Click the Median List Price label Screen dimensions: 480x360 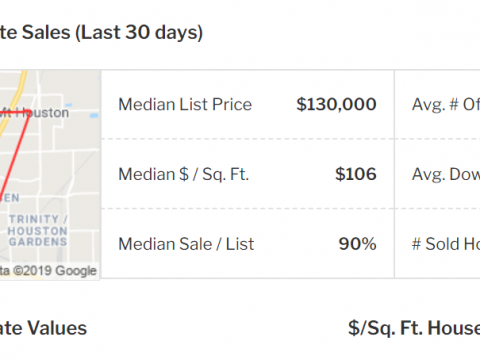click(x=185, y=104)
